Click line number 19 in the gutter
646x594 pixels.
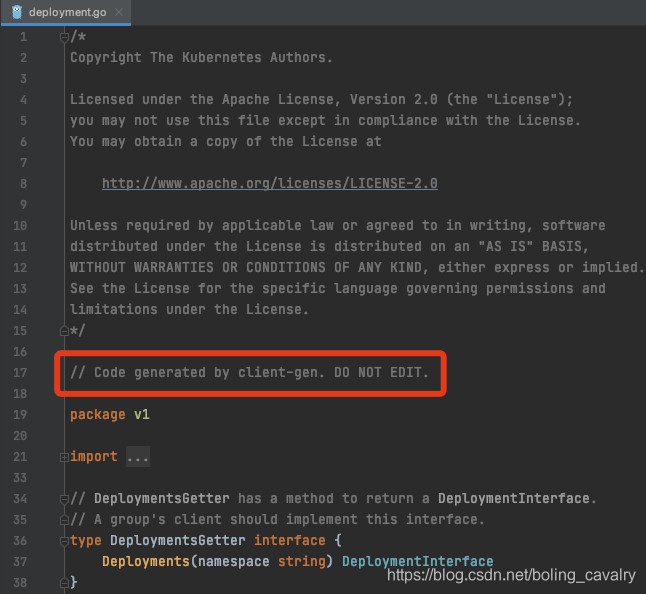click(x=20, y=415)
